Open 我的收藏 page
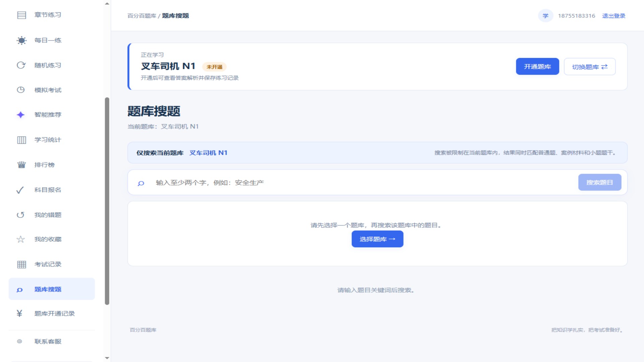Screen dimensions: 644x362 point(52,239)
